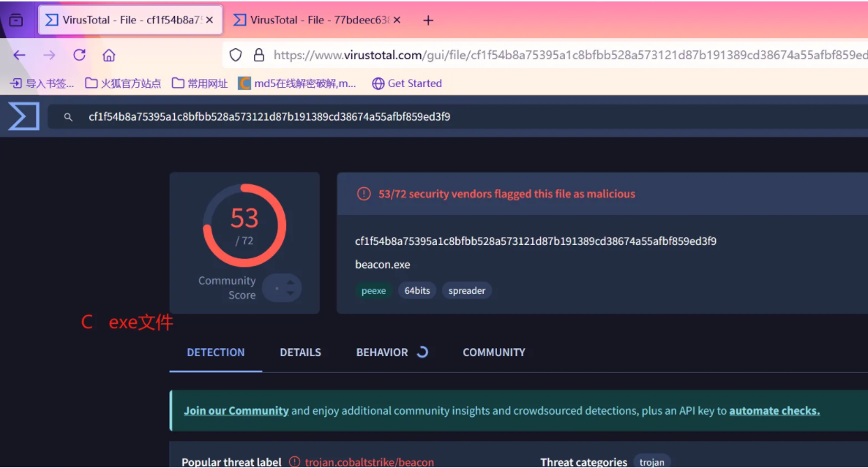The image size is (868, 468).
Task: Click the trojan threat category tag
Action: click(x=651, y=462)
